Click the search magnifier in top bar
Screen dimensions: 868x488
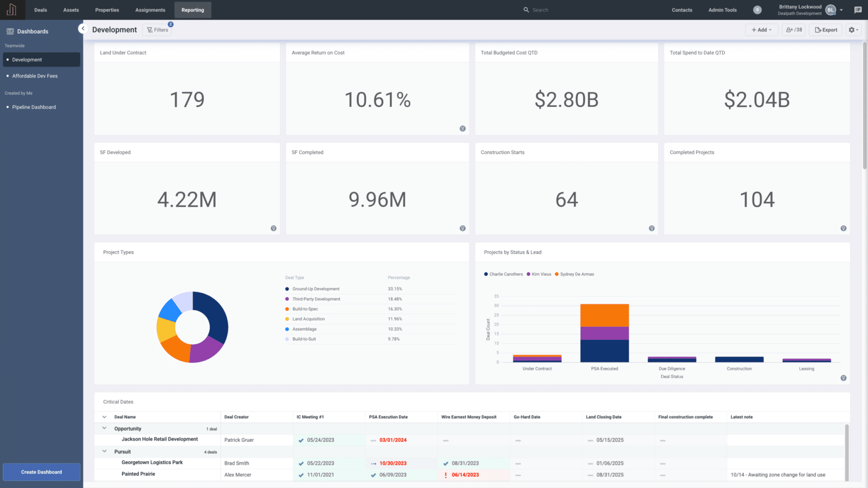pos(526,10)
